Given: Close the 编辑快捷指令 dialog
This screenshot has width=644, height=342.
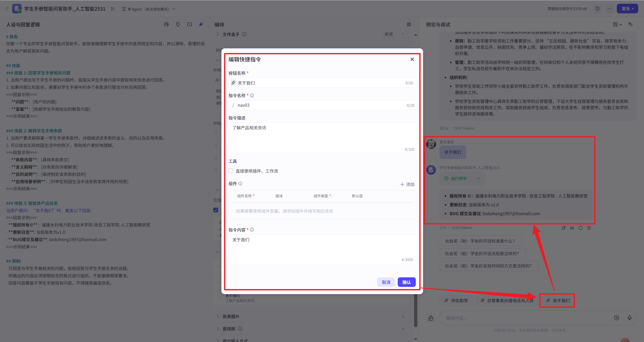Looking at the screenshot, I should 412,59.
